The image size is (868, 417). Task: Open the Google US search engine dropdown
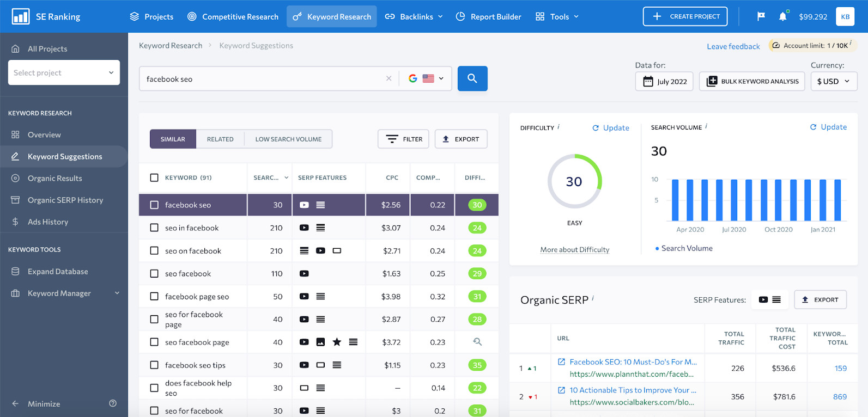click(426, 78)
